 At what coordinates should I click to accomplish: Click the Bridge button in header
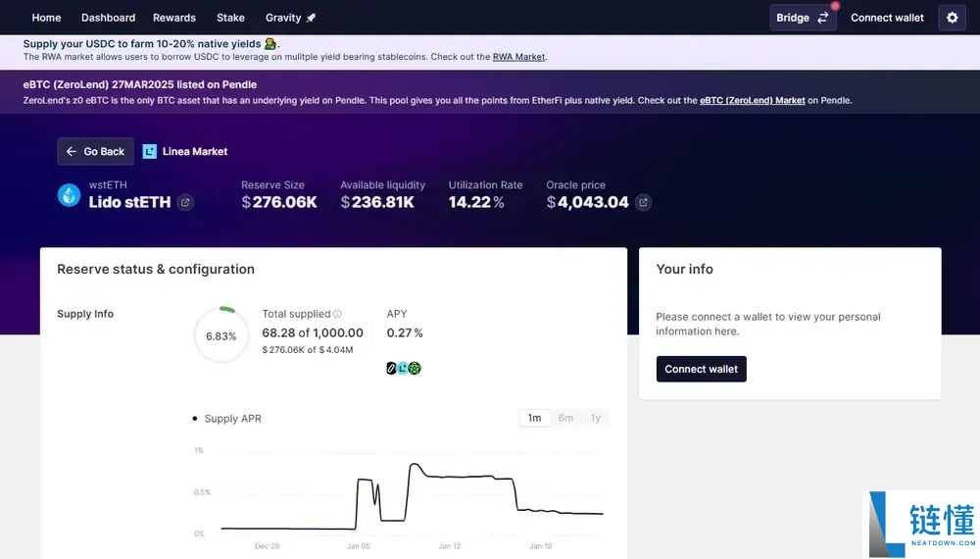802,18
